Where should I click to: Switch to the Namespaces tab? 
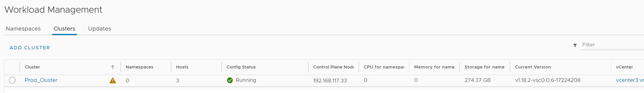(x=23, y=29)
